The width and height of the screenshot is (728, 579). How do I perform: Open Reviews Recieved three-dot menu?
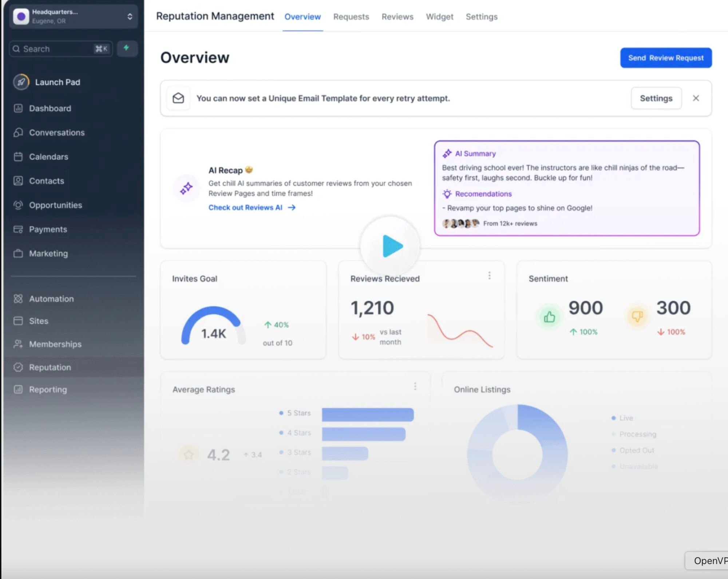pyautogui.click(x=489, y=276)
